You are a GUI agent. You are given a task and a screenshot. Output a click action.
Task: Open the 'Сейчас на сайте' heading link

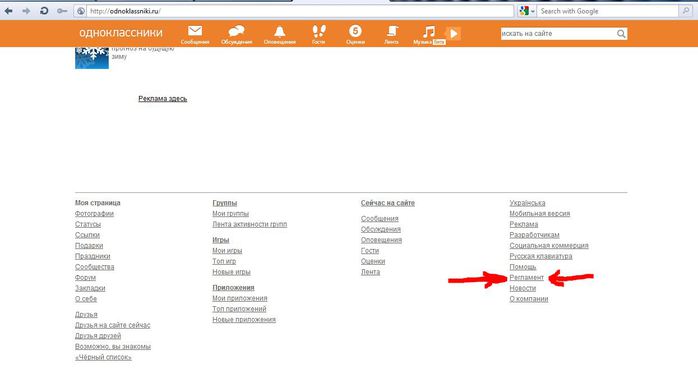(x=388, y=203)
